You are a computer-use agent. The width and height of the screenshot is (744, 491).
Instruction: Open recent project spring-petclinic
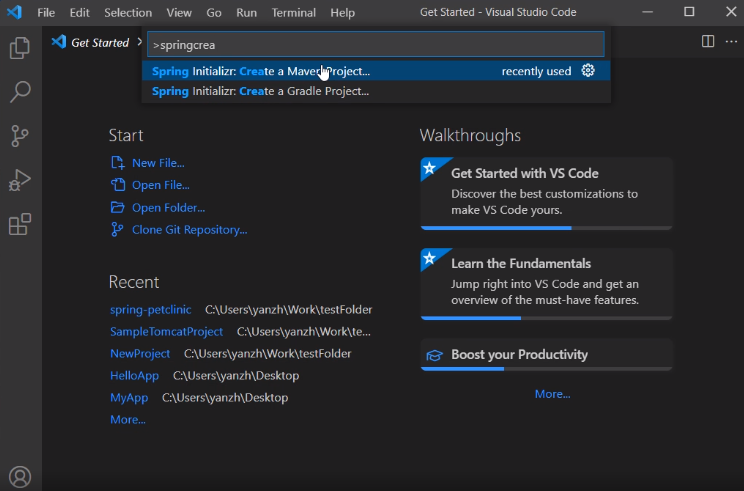click(x=150, y=309)
